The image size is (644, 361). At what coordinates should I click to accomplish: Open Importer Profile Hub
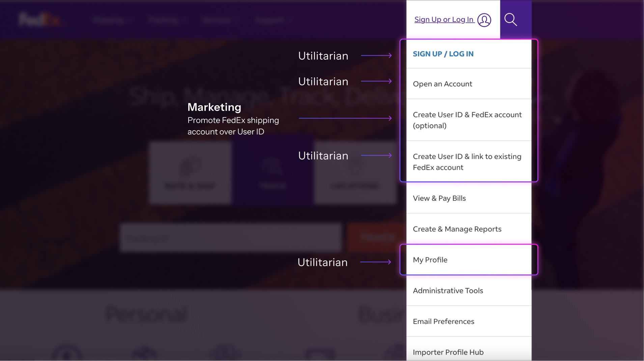[x=469, y=349]
